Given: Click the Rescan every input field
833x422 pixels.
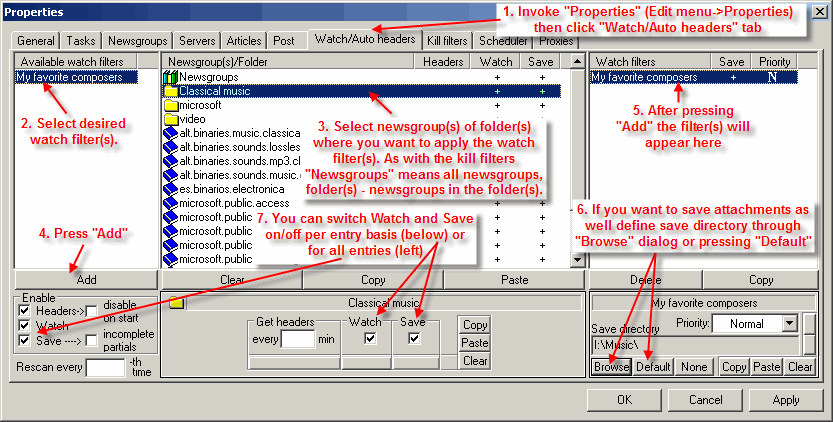Looking at the screenshot, I should pos(104,368).
